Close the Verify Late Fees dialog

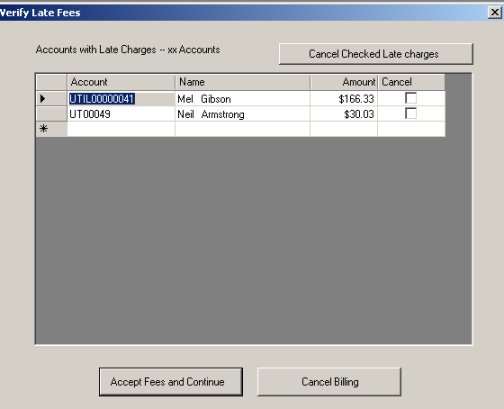tap(495, 13)
